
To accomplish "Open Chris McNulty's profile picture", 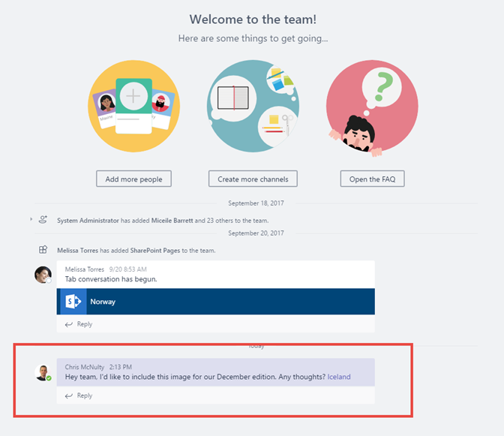I will point(43,372).
